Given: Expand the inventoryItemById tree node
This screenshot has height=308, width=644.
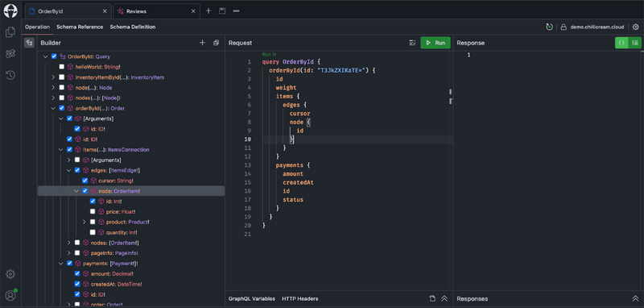Looking at the screenshot, I should point(53,77).
